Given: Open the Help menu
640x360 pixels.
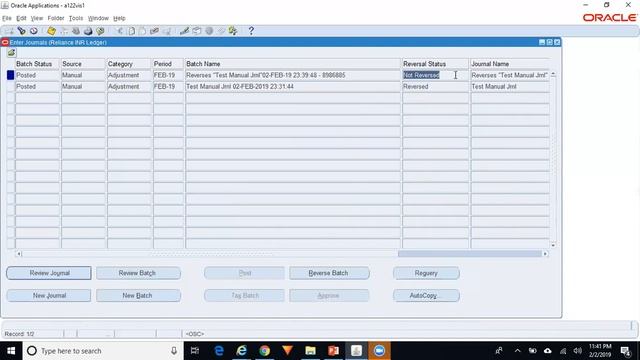Looking at the screenshot, I should (119, 18).
